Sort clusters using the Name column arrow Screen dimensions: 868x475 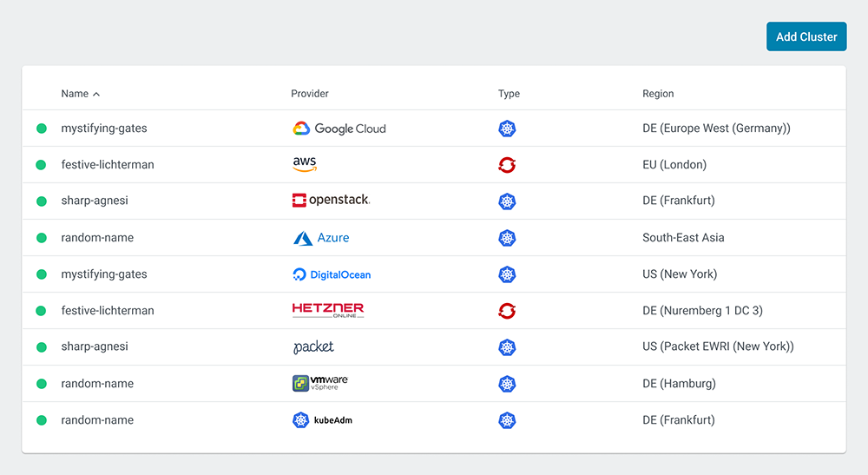coord(96,94)
